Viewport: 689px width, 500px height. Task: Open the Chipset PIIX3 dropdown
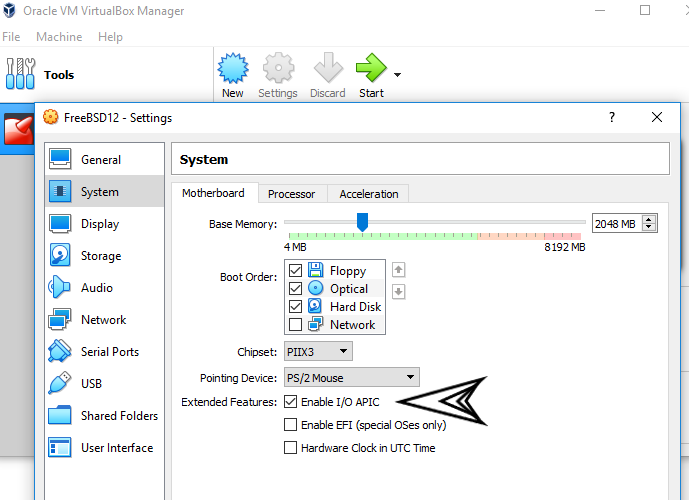318,351
